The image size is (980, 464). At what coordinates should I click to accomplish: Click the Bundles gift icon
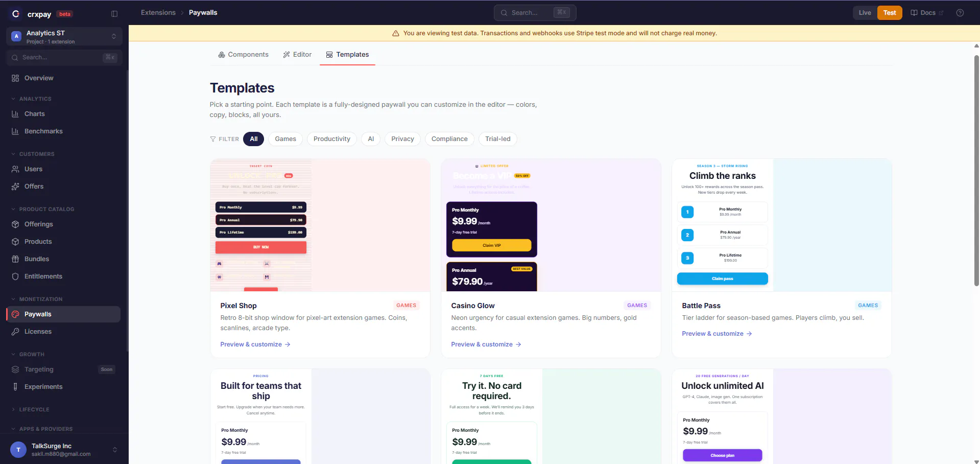pos(15,259)
